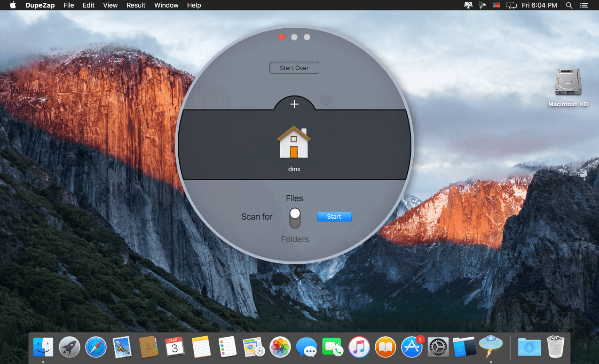Open the Edit menu

[88, 5]
